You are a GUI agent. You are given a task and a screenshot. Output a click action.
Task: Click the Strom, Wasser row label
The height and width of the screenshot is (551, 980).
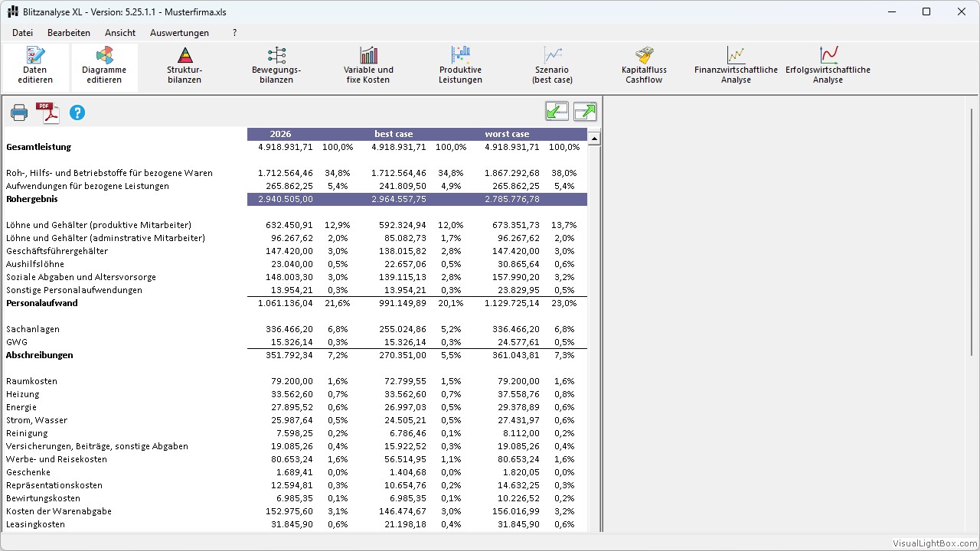click(x=37, y=420)
